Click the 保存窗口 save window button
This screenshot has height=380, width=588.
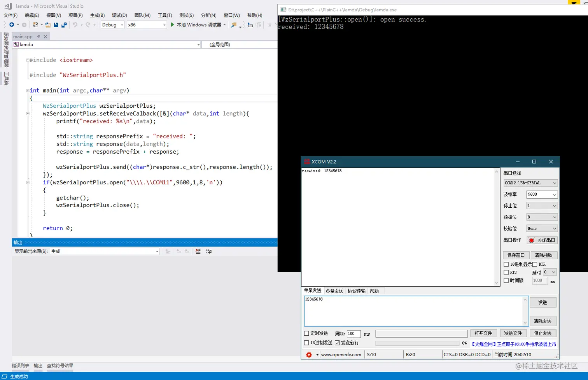click(516, 255)
